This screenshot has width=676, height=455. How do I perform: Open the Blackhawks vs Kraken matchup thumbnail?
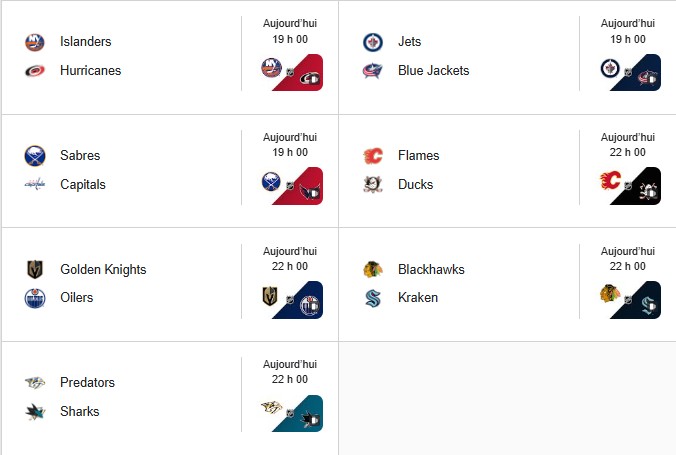[x=629, y=300]
